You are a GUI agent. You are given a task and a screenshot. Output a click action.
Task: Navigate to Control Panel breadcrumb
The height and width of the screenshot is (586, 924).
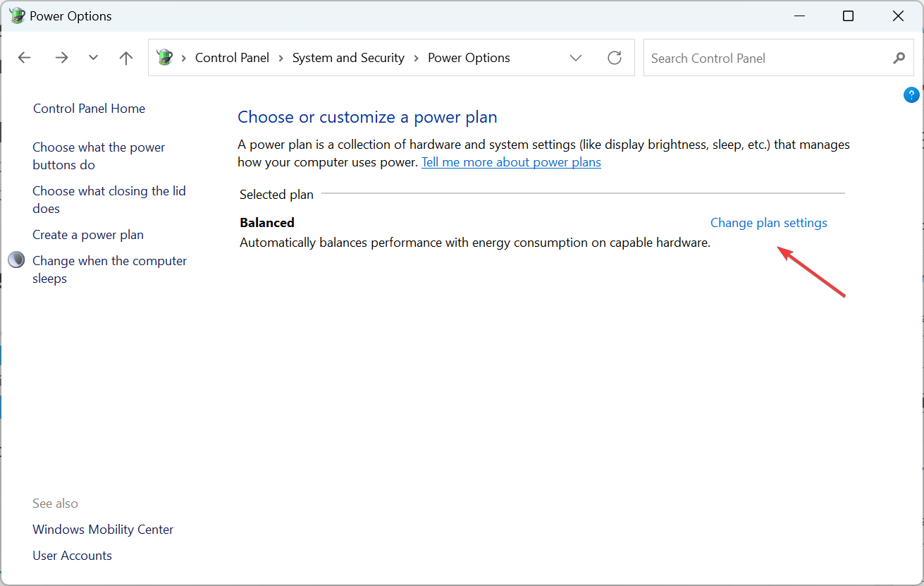pyautogui.click(x=232, y=57)
